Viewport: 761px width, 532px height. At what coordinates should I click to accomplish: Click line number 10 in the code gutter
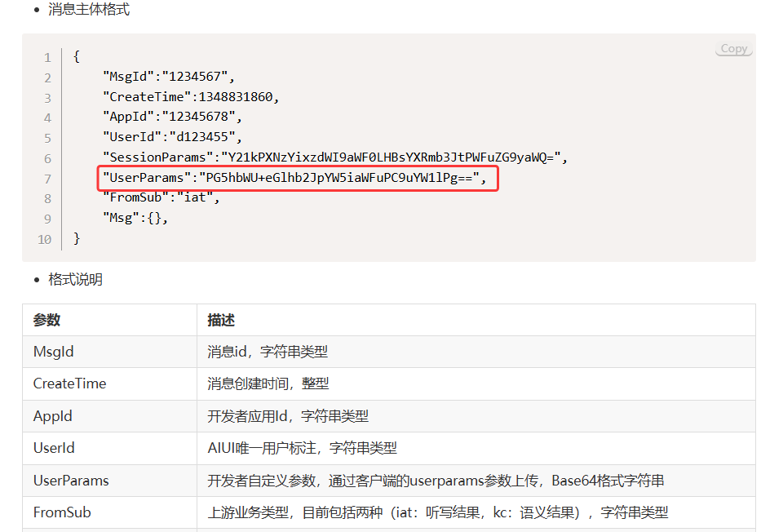point(44,238)
